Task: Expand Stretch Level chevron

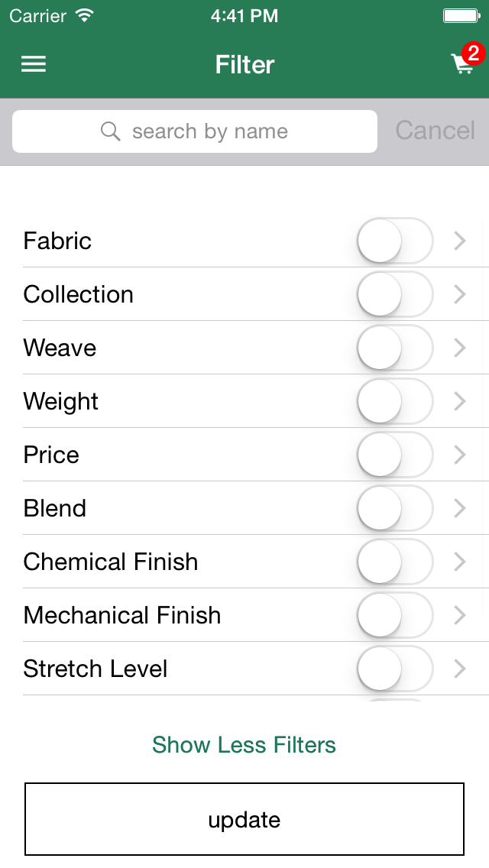Action: click(460, 669)
